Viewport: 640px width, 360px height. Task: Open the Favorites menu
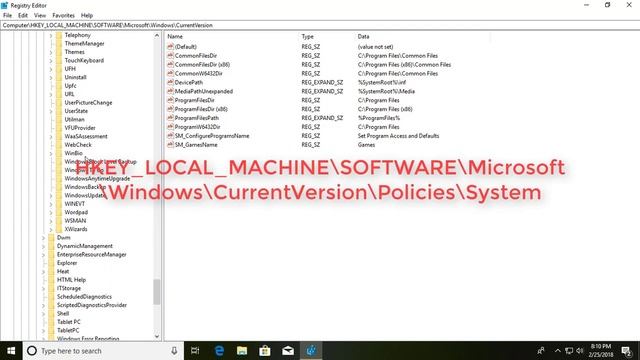(x=63, y=15)
